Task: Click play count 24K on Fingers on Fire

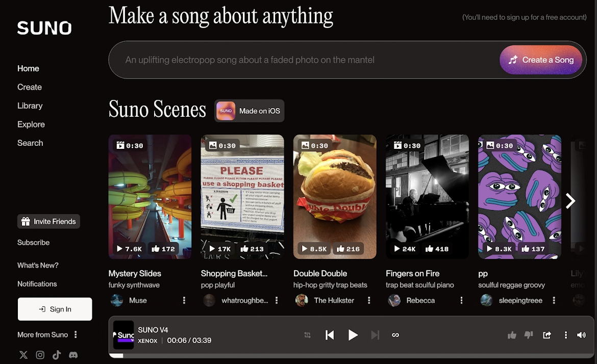Action: pos(405,249)
